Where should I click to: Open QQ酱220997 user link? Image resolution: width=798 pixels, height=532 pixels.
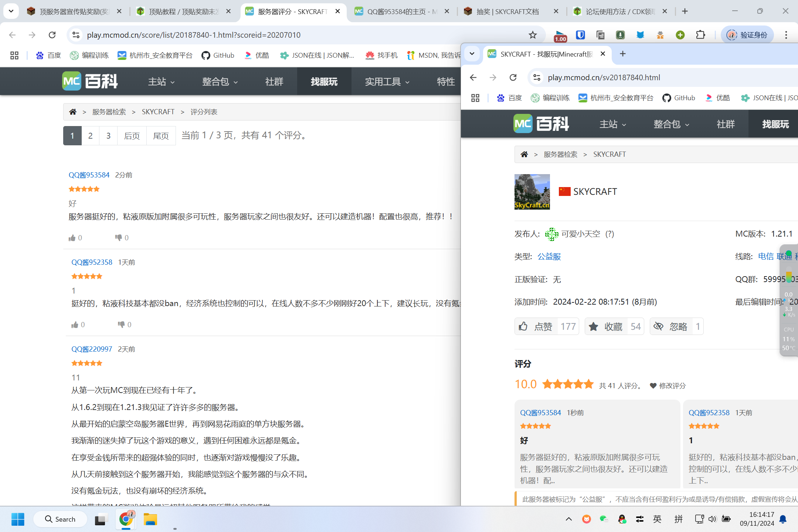pyautogui.click(x=92, y=349)
